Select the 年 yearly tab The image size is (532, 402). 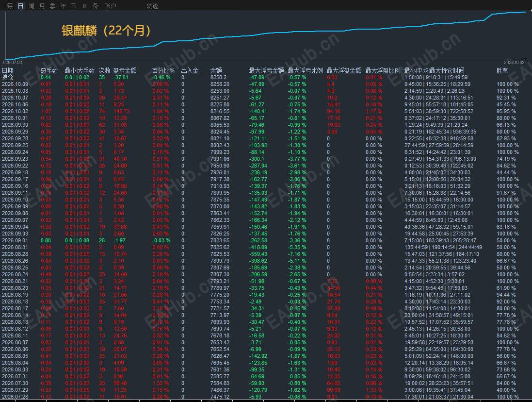point(63,6)
